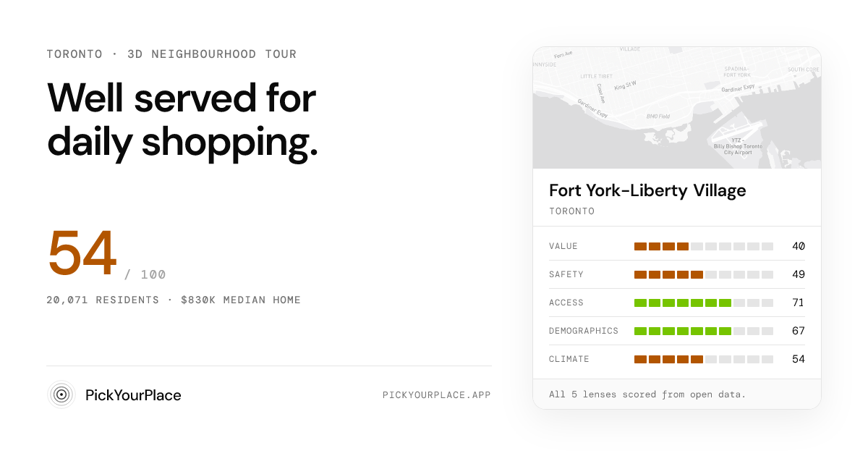
Task: Click the Access score number 71
Action: click(x=799, y=303)
